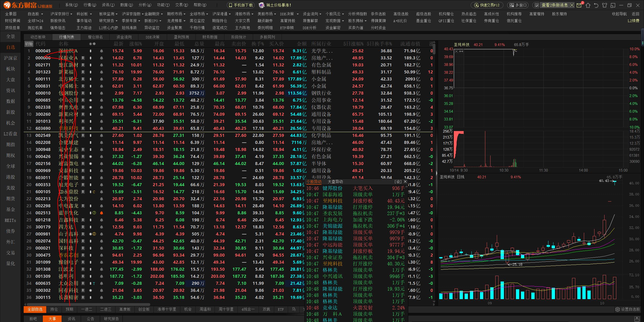Expand the 全球市场 dropdown menu
Viewport: 644px width, 322px height.
[207, 14]
